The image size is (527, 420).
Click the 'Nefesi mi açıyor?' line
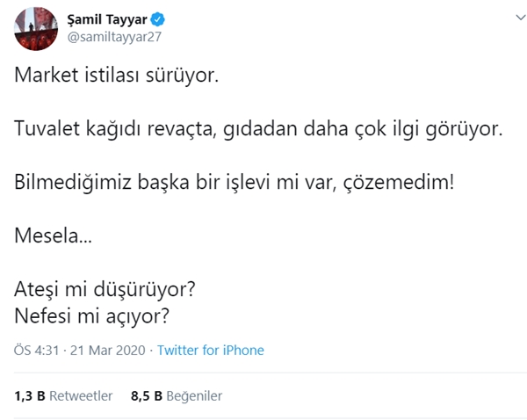click(x=92, y=315)
